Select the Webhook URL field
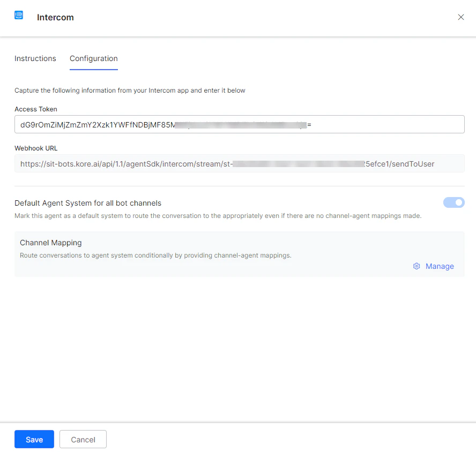 coord(239,163)
